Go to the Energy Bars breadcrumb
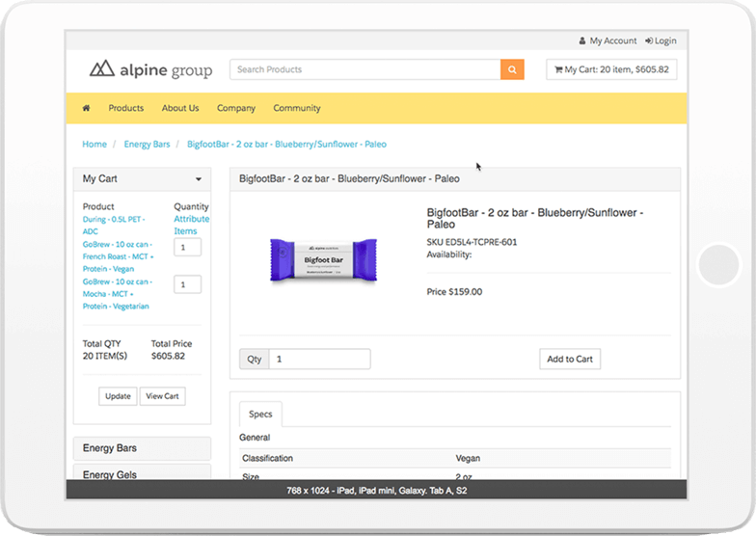Viewport: 756px width, 536px height. pyautogui.click(x=147, y=145)
